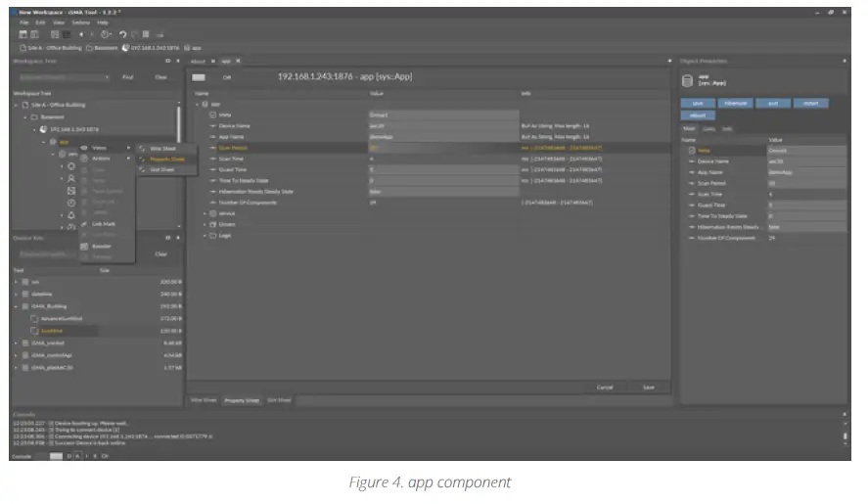This screenshot has width=868, height=504.
Task: Expand iSMA_platAAC20 kit in Device Kits
Action: pyautogui.click(x=16, y=367)
